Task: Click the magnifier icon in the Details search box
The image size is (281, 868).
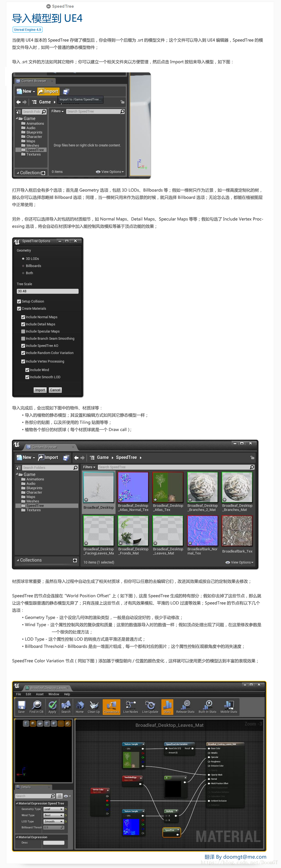Action: pos(53,796)
